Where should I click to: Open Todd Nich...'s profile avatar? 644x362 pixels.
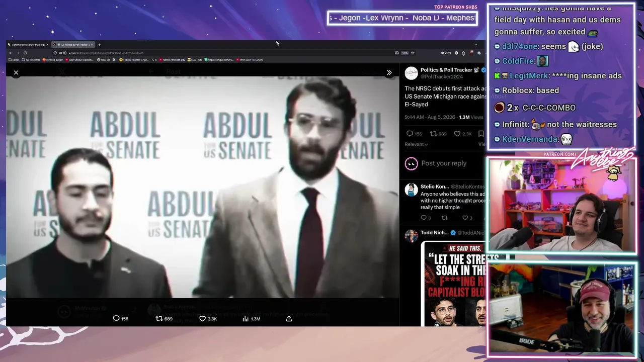click(411, 236)
